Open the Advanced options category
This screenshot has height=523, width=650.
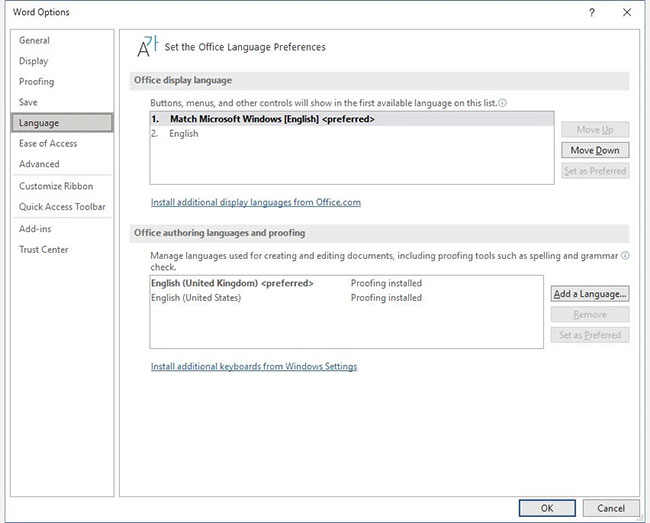coord(62,164)
